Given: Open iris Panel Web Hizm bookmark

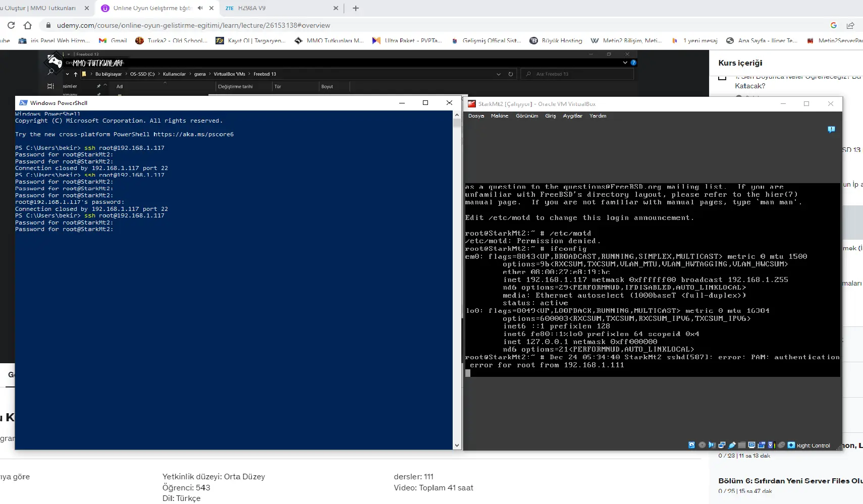Looking at the screenshot, I should pyautogui.click(x=55, y=40).
